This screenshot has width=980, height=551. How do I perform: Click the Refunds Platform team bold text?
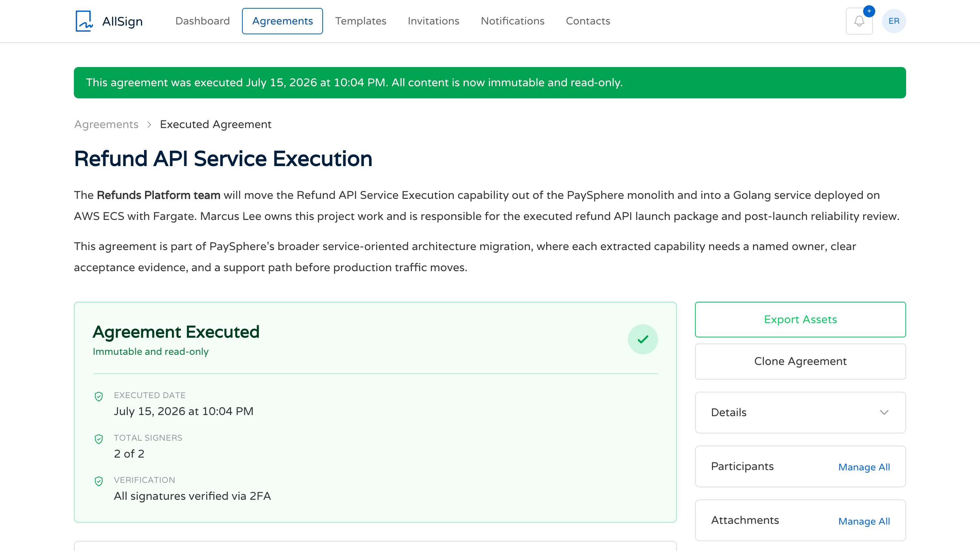coord(158,195)
